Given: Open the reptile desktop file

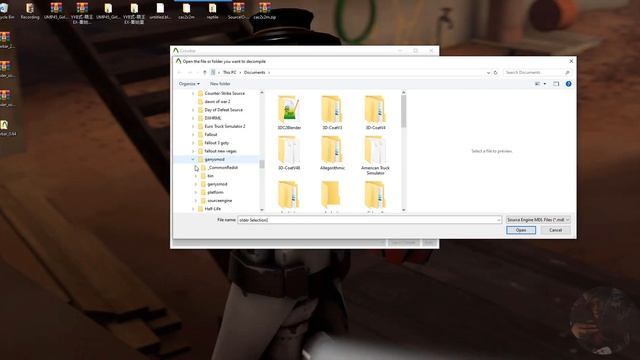Looking at the screenshot, I should pyautogui.click(x=212, y=11).
